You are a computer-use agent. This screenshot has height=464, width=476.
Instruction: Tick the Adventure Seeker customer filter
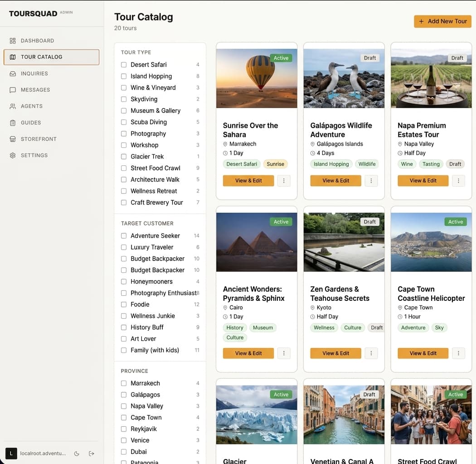pyautogui.click(x=124, y=236)
